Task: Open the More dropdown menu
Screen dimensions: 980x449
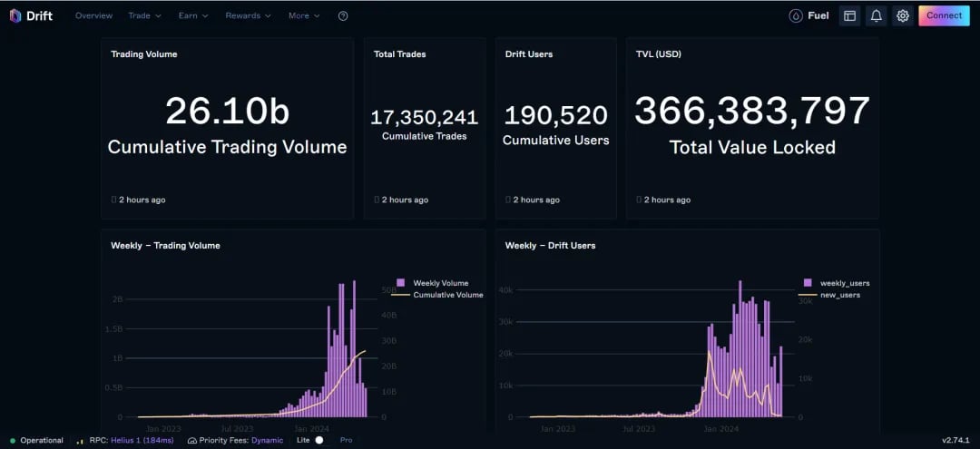Action: point(304,15)
